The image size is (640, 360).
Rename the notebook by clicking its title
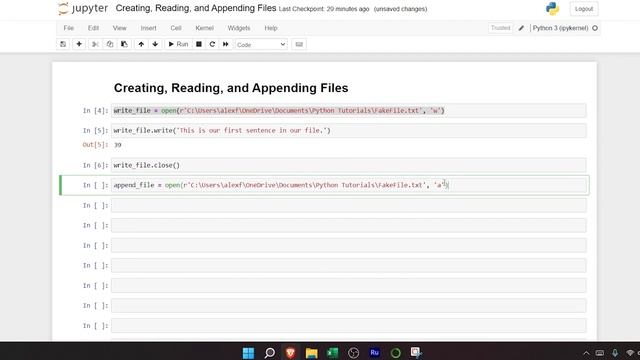click(196, 8)
